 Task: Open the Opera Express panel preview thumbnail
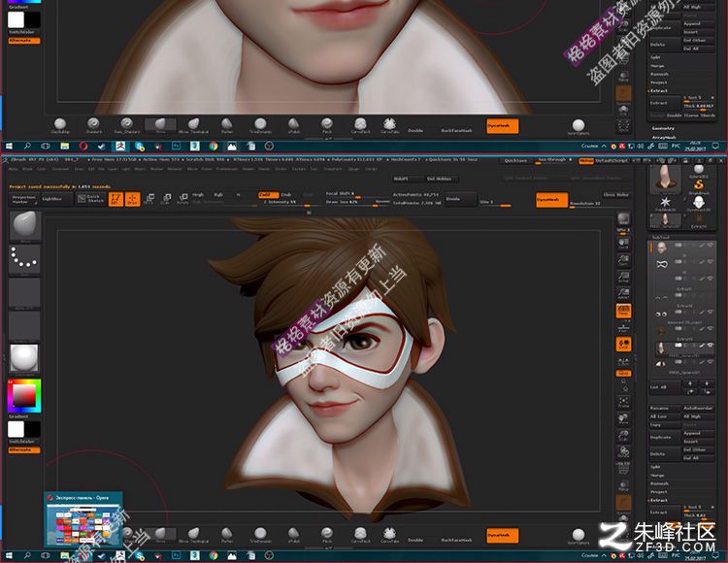[x=83, y=519]
